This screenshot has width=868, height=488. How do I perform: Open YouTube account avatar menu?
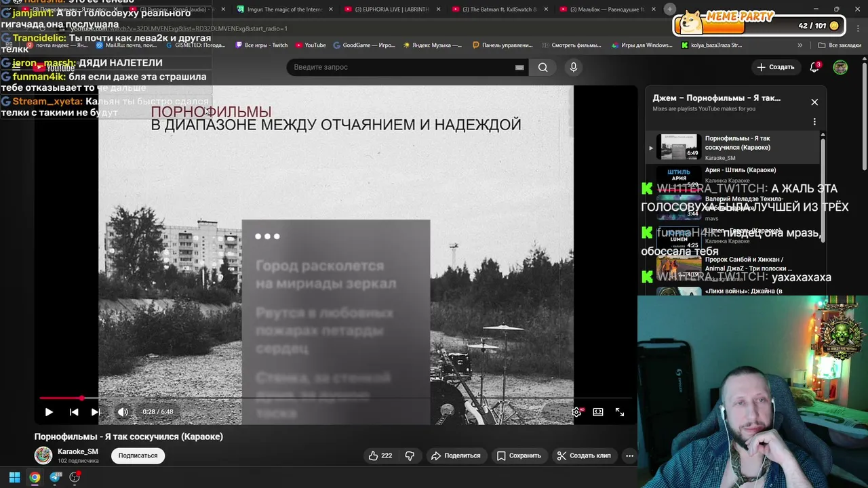coord(840,67)
